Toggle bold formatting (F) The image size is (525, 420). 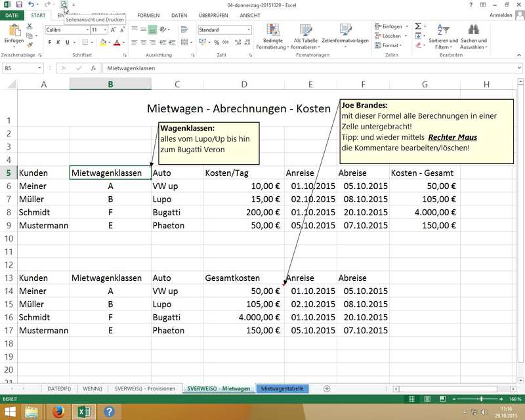[49, 43]
